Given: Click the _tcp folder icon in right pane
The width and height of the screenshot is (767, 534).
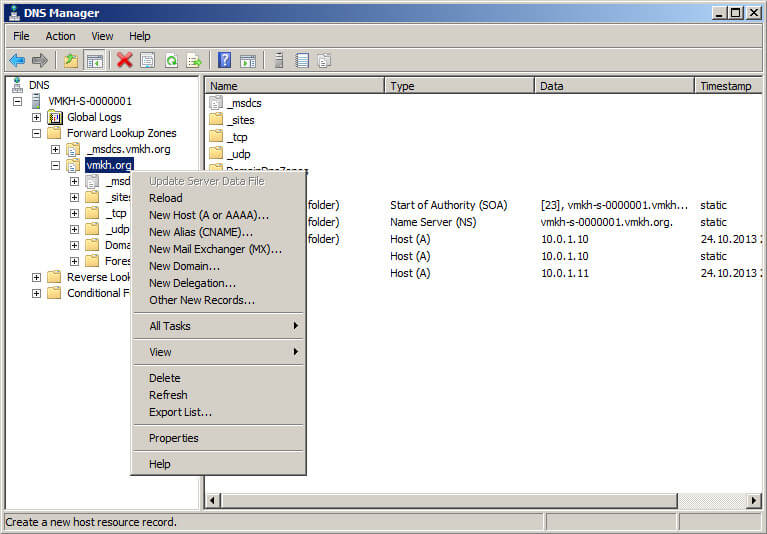Looking at the screenshot, I should point(216,137).
